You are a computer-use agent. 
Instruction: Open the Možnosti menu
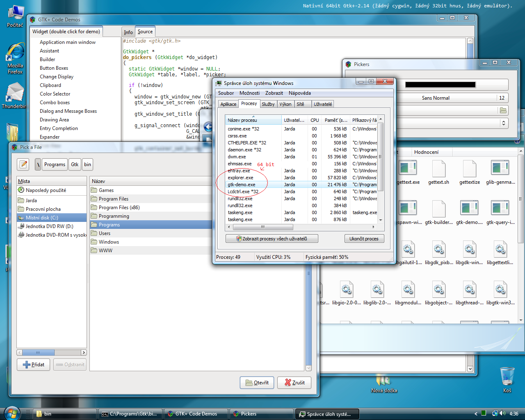pyautogui.click(x=249, y=93)
